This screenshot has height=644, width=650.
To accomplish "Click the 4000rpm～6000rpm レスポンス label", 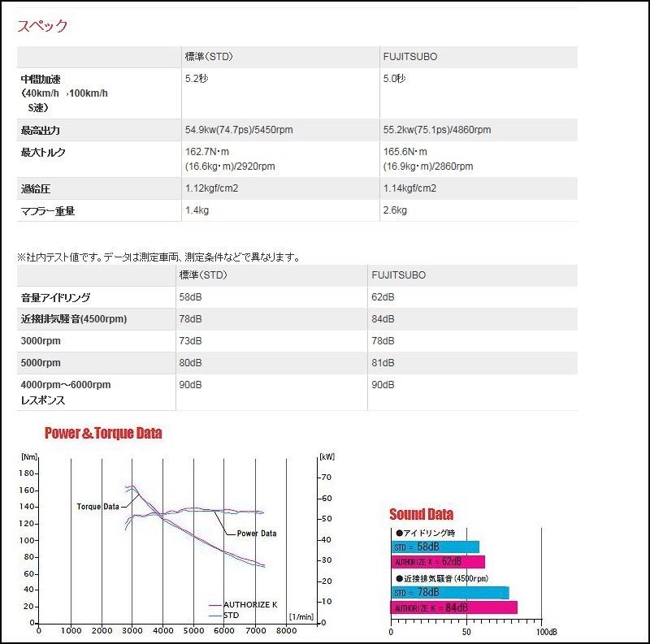I will [66, 392].
